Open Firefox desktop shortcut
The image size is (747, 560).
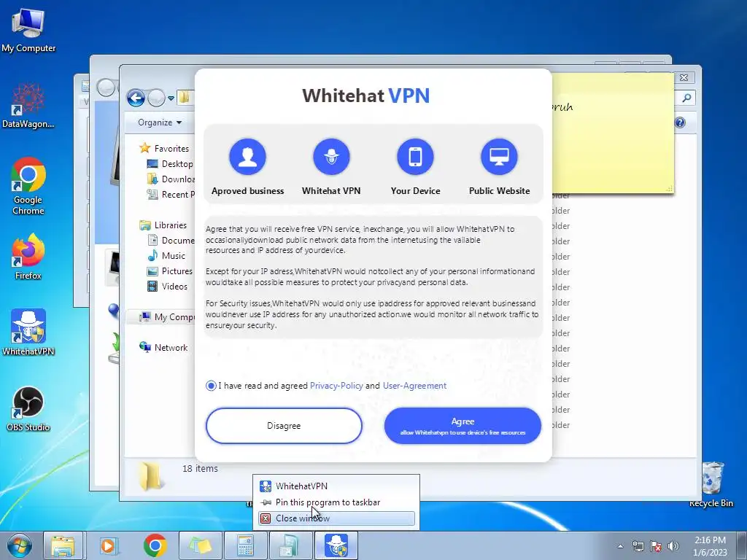[x=28, y=257]
